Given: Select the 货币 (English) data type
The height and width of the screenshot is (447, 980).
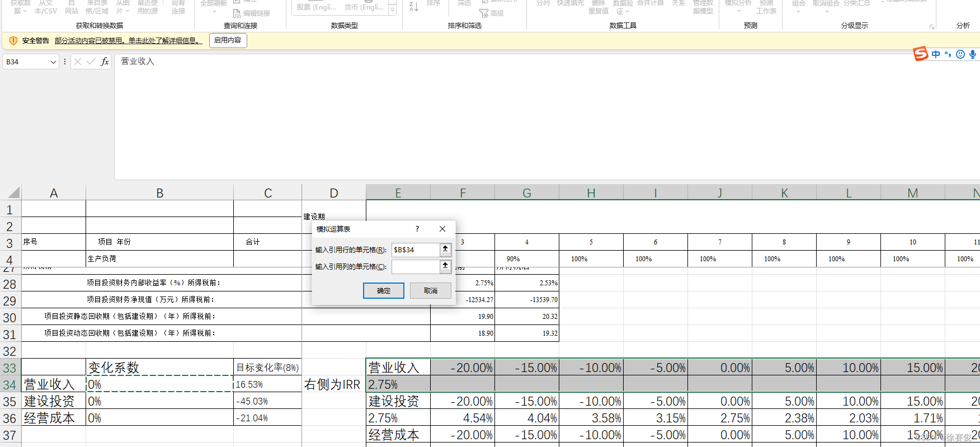Looking at the screenshot, I should pos(364,7).
